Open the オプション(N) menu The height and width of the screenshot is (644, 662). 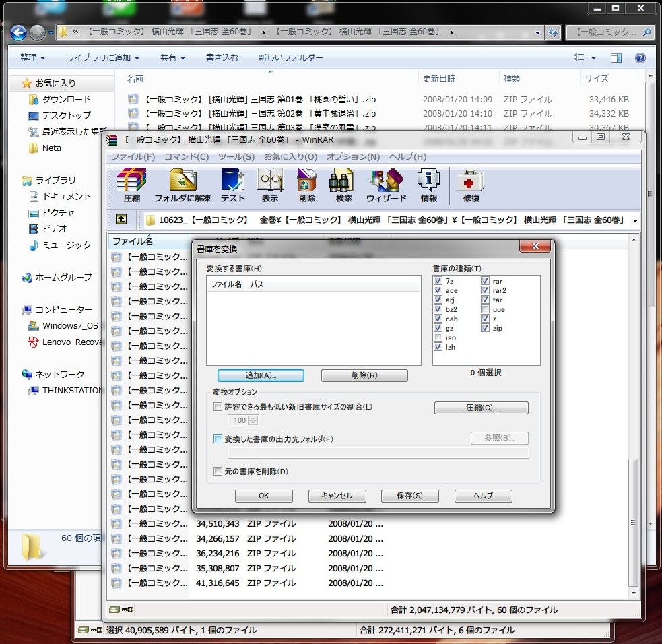[x=353, y=157]
